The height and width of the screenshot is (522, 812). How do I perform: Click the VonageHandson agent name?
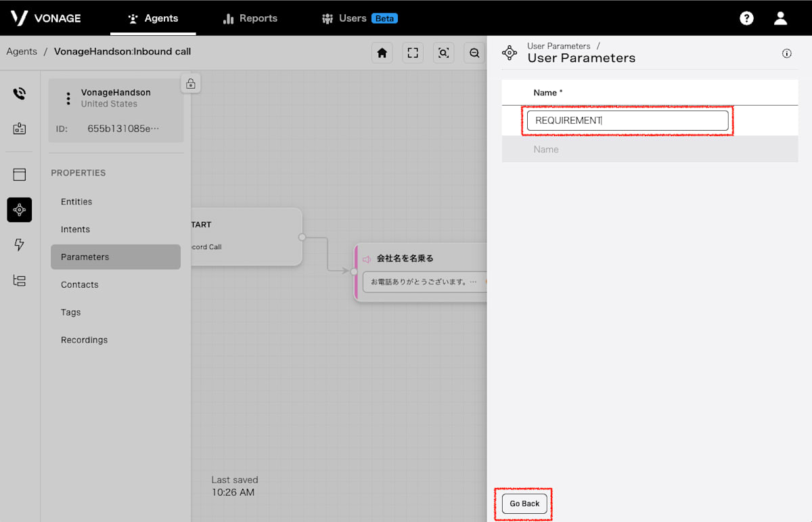tap(116, 93)
